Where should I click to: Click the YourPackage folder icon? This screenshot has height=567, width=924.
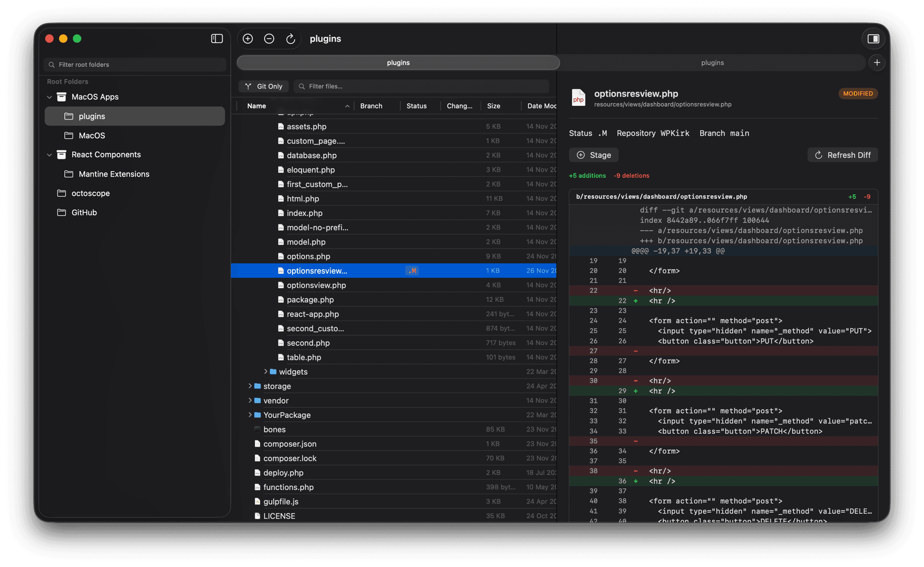[x=258, y=415]
